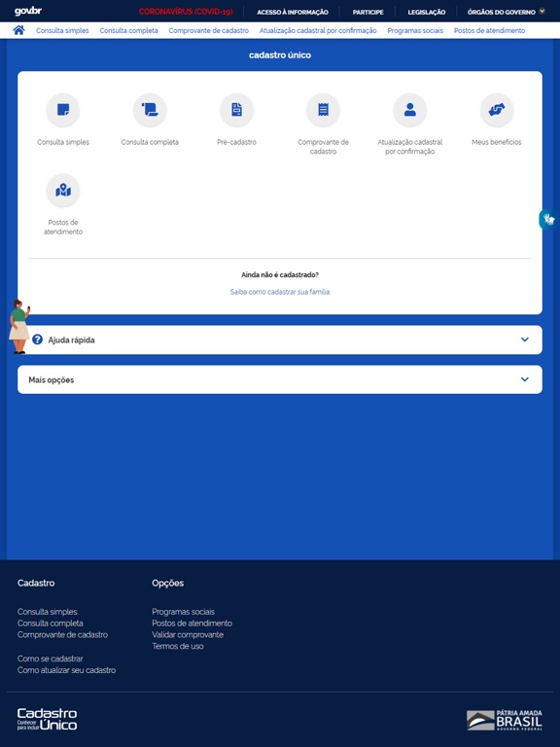Select Consulta simples in top navigation
This screenshot has height=747, width=560.
coord(62,30)
